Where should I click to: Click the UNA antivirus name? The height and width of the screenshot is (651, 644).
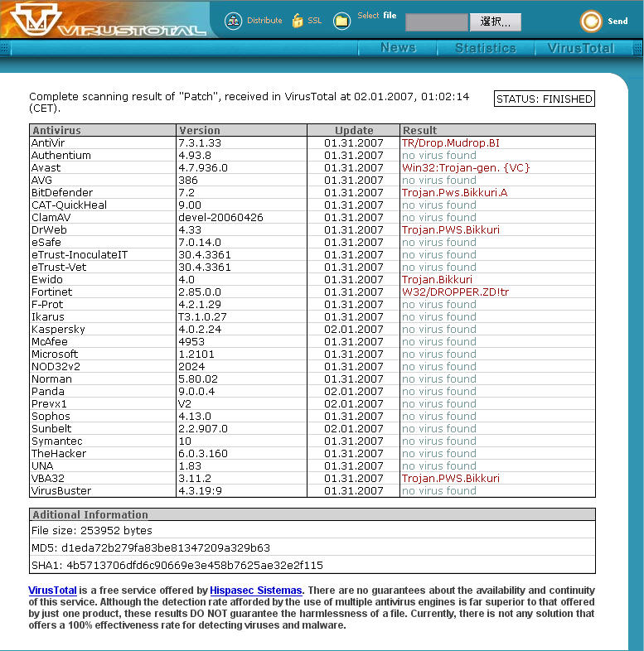[x=42, y=465]
